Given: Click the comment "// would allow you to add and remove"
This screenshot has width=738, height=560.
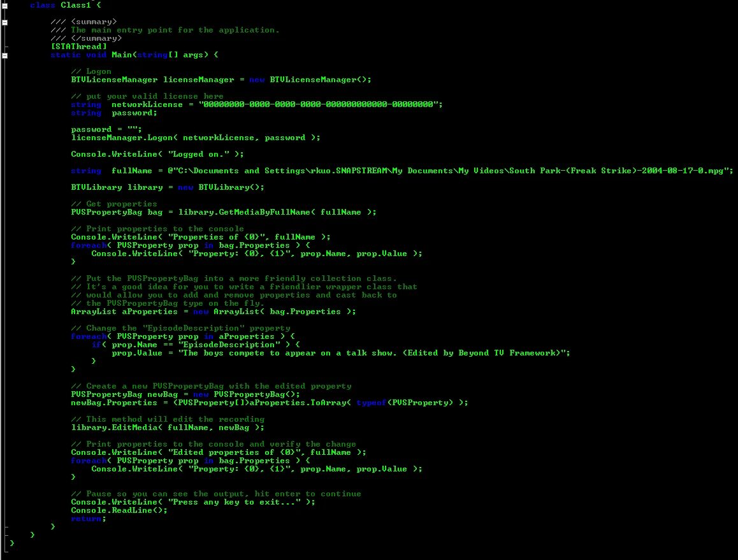Looking at the screenshot, I should click(233, 295).
